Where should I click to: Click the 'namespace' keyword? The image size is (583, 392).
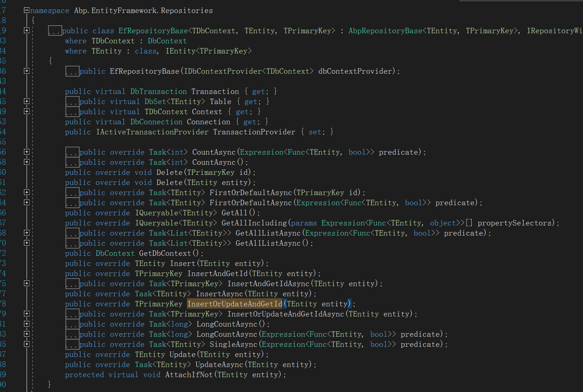(x=50, y=11)
